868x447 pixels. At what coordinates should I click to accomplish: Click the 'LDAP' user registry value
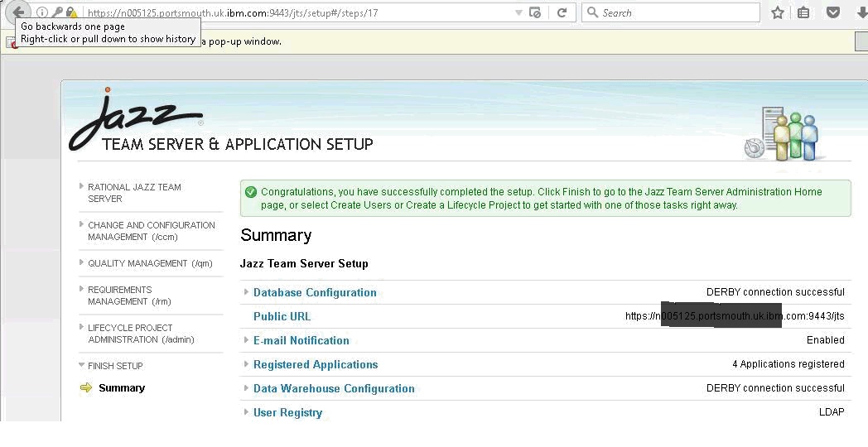pos(832,411)
